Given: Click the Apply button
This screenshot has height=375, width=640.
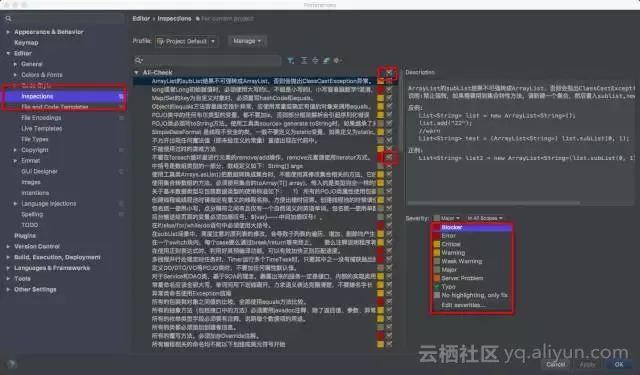Looking at the screenshot, I should (x=587, y=364).
